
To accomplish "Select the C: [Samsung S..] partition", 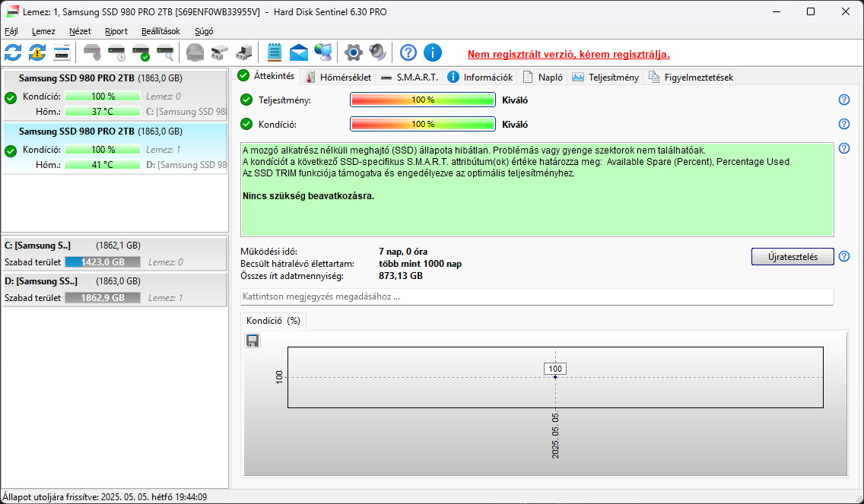I will (x=115, y=254).
